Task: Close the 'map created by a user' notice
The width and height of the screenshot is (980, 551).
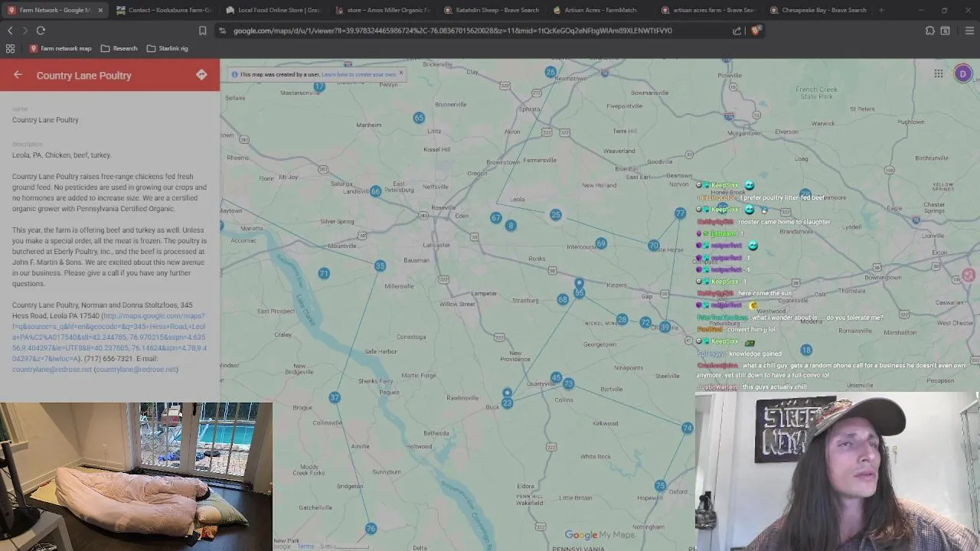Action: (400, 74)
